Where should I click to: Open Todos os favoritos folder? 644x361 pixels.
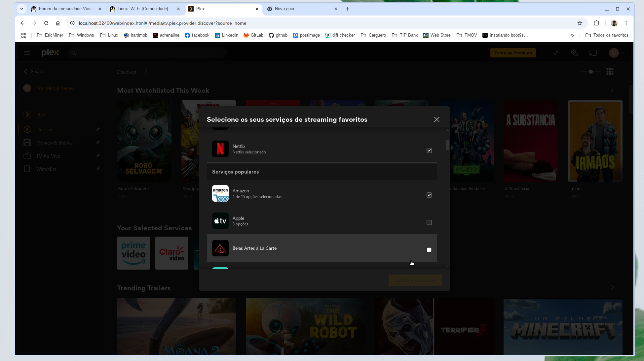607,35
